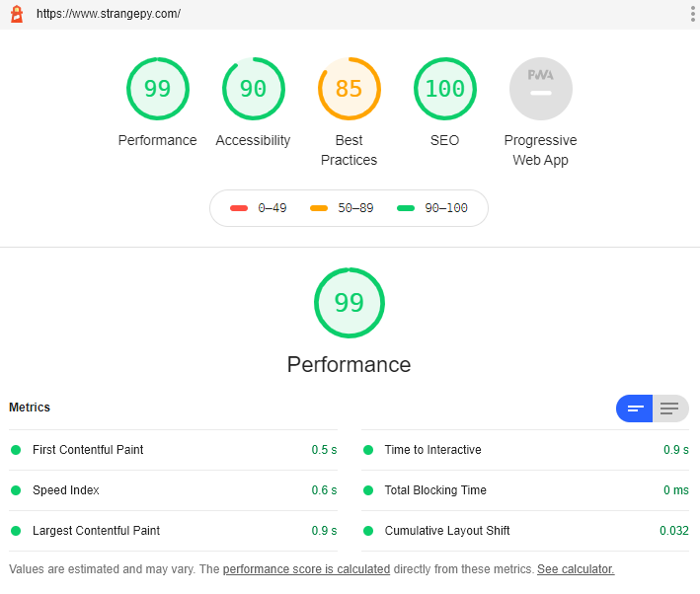Open the three-dot report menu
This screenshot has width=700, height=594.
(x=692, y=14)
